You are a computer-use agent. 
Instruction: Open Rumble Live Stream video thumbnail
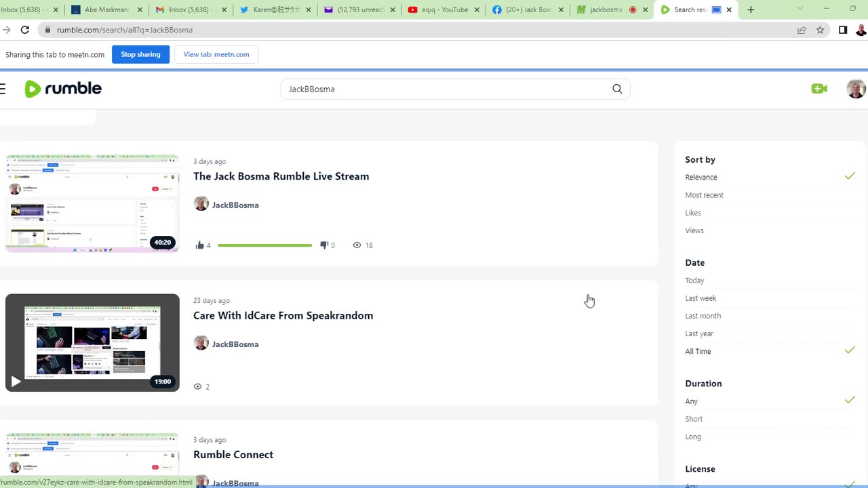coord(92,203)
